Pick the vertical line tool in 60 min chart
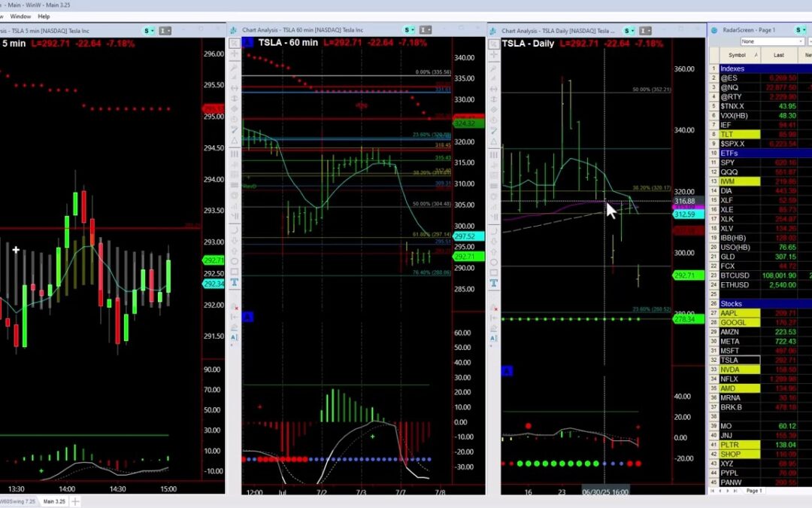 point(234,98)
